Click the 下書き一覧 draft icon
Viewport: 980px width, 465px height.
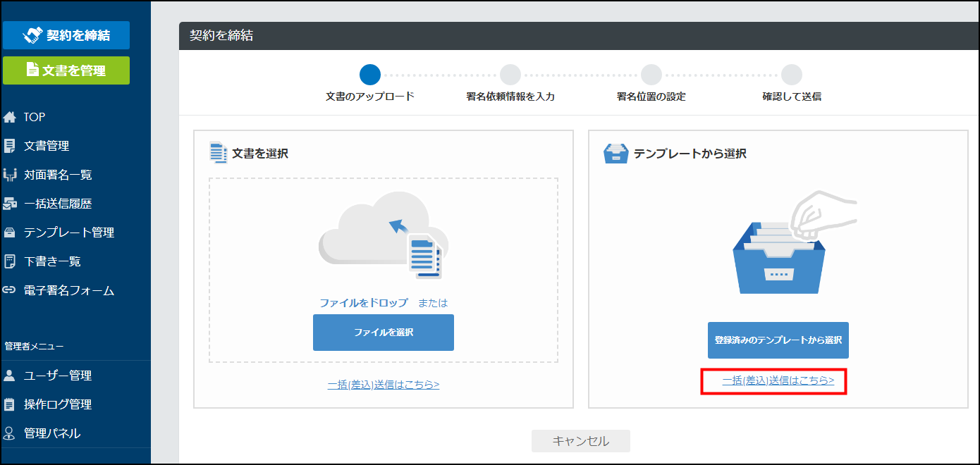[x=10, y=261]
